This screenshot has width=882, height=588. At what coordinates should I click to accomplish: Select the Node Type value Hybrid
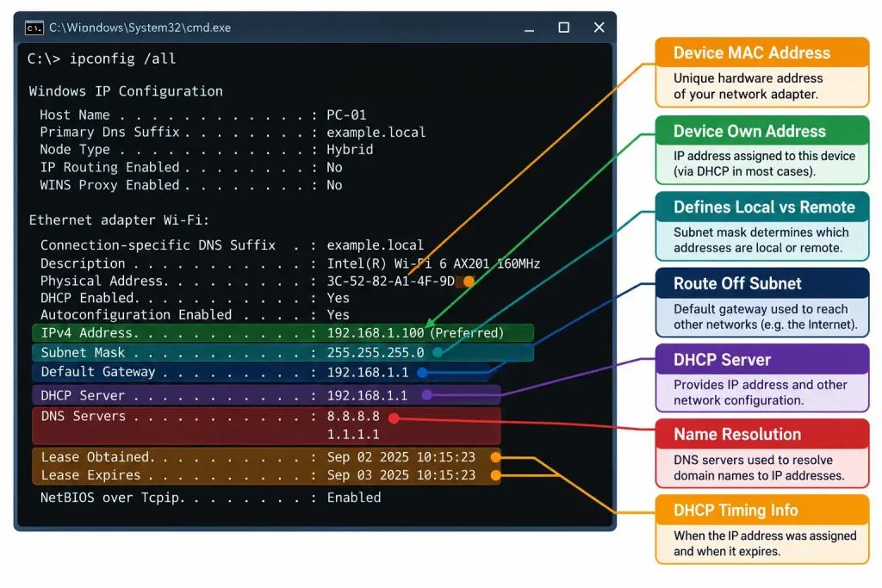350,150
